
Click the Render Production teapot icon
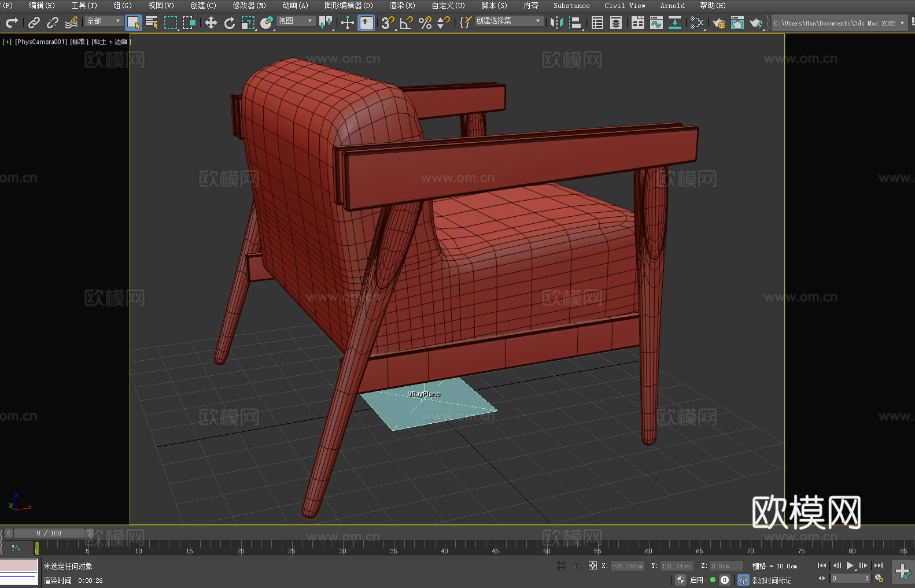(756, 23)
